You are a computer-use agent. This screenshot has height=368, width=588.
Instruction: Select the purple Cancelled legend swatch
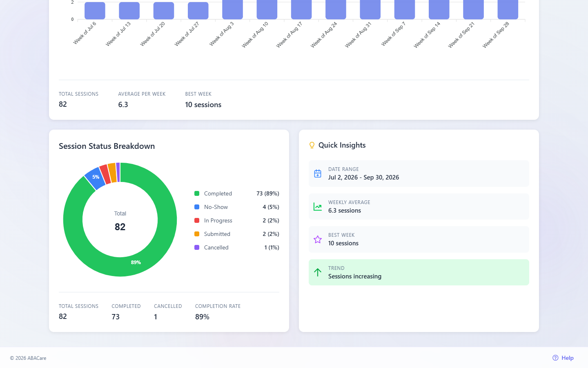197,247
